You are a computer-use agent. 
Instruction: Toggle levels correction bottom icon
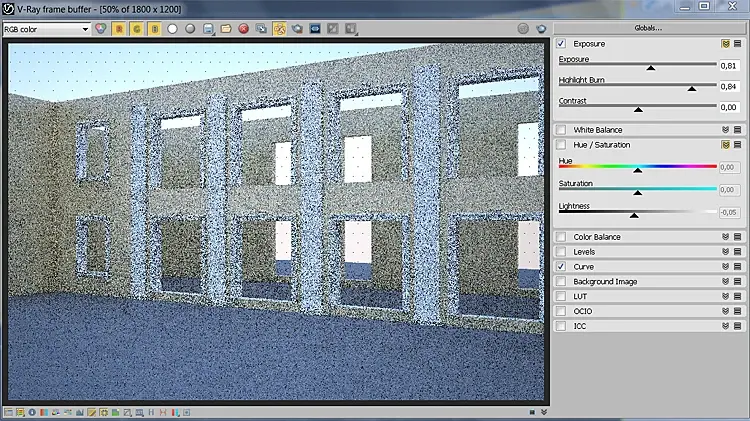click(x=79, y=412)
